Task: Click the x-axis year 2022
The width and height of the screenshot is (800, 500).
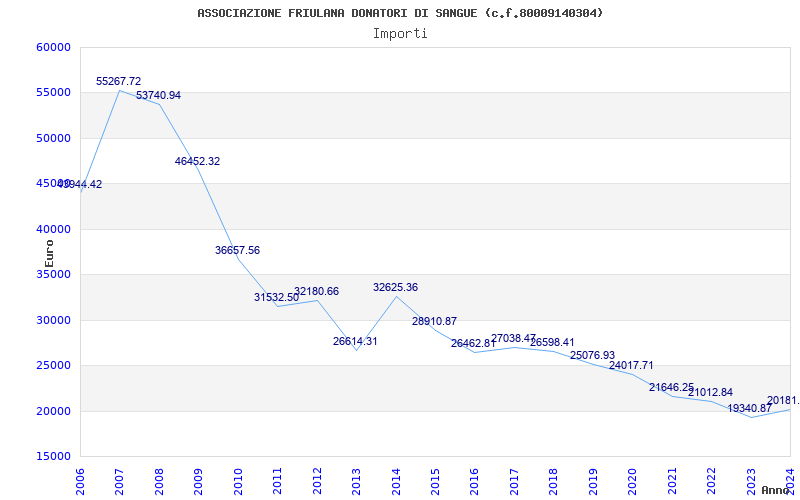Action: [711, 482]
